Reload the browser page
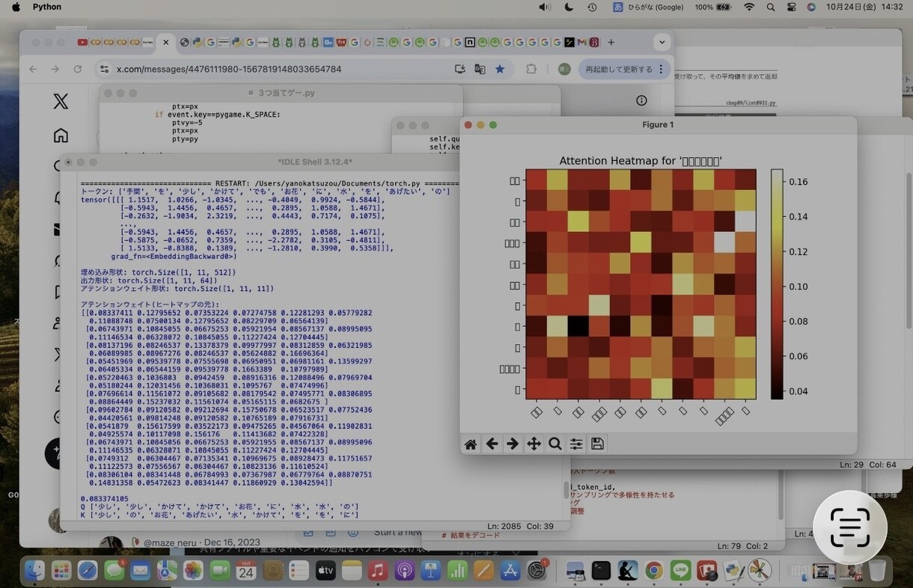The image size is (913, 588). 78,69
